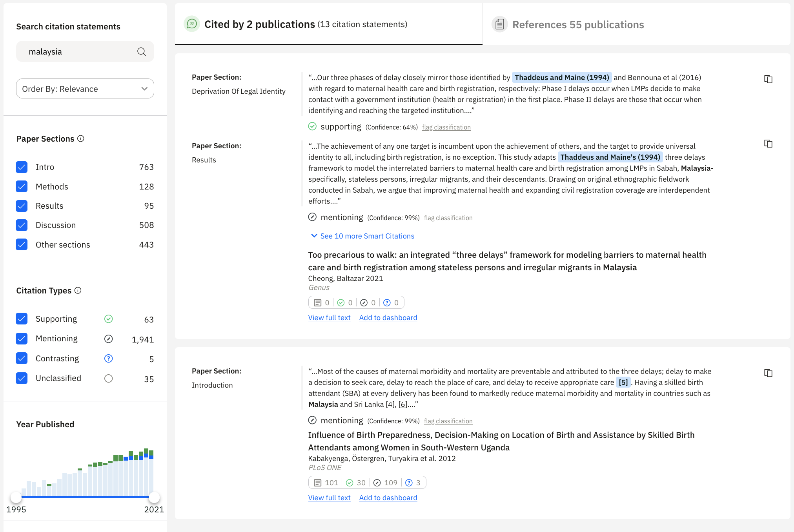Copy the Deprivation Of Legal Identity citation

(768, 79)
